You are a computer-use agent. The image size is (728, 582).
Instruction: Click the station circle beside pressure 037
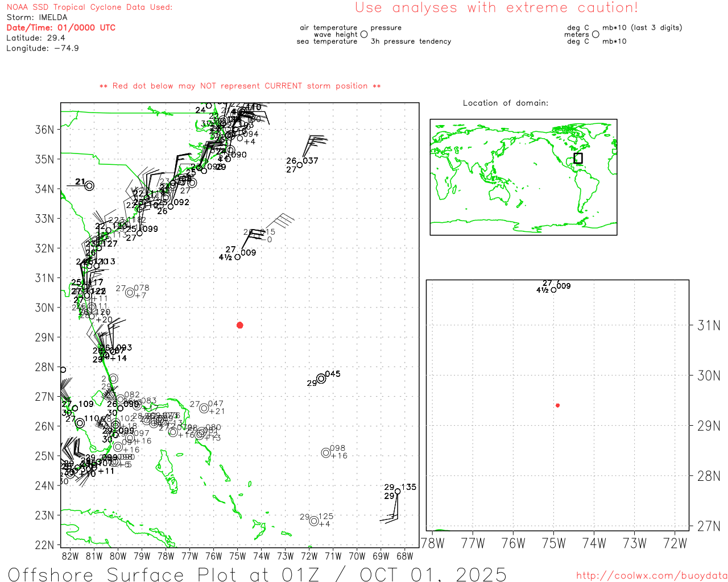point(300,165)
